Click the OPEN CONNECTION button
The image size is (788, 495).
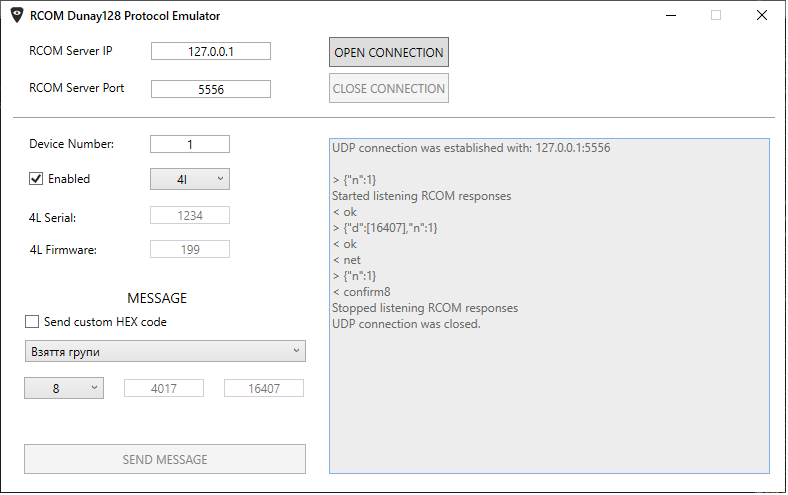[389, 52]
